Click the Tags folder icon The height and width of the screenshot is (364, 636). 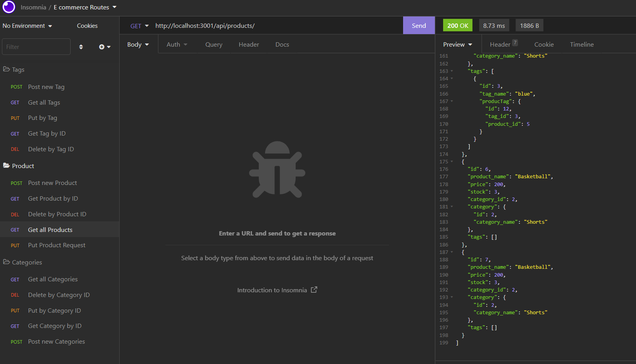coord(6,69)
